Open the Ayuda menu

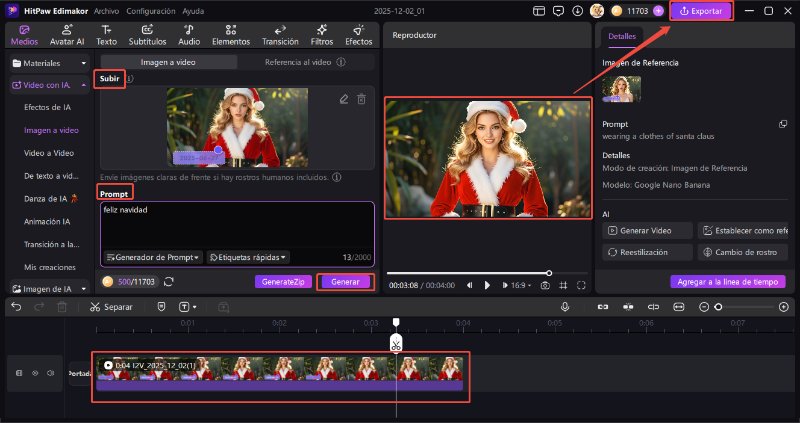[x=193, y=11]
